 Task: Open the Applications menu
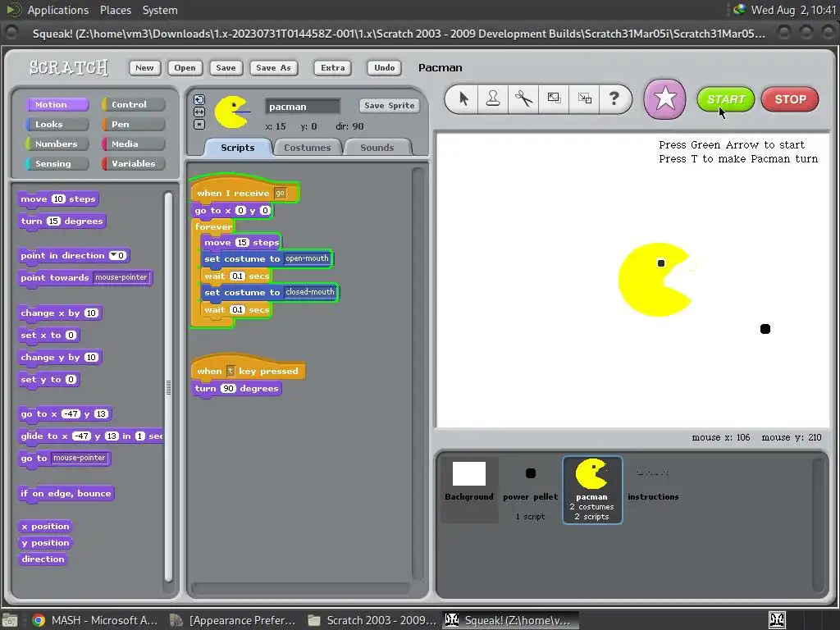pyautogui.click(x=58, y=10)
